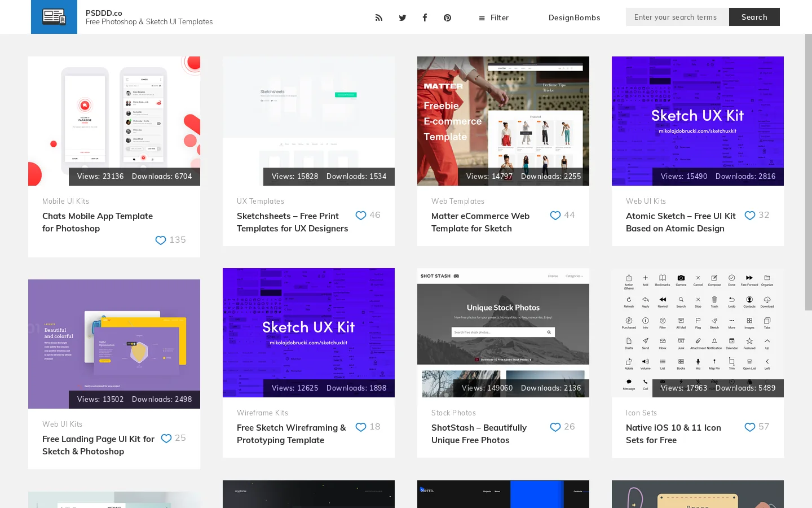
Task: Like Atomic Sketch Free UI Kit heart
Action: point(750,215)
